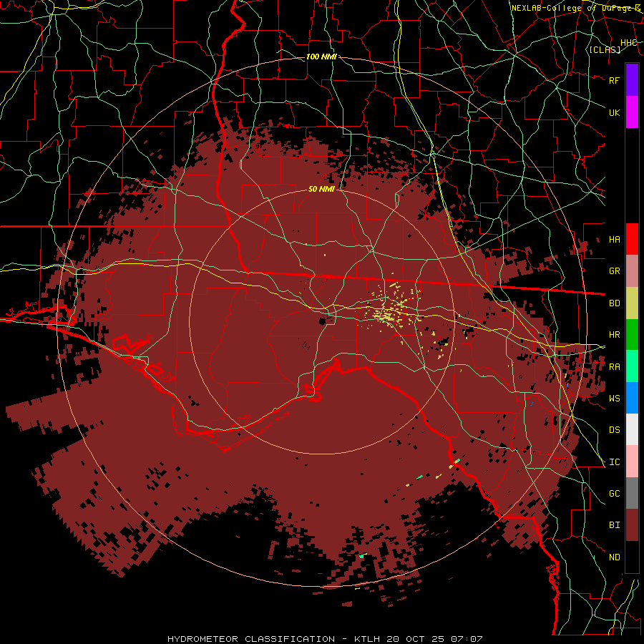
Task: Click the BI legend label
Action: click(615, 525)
